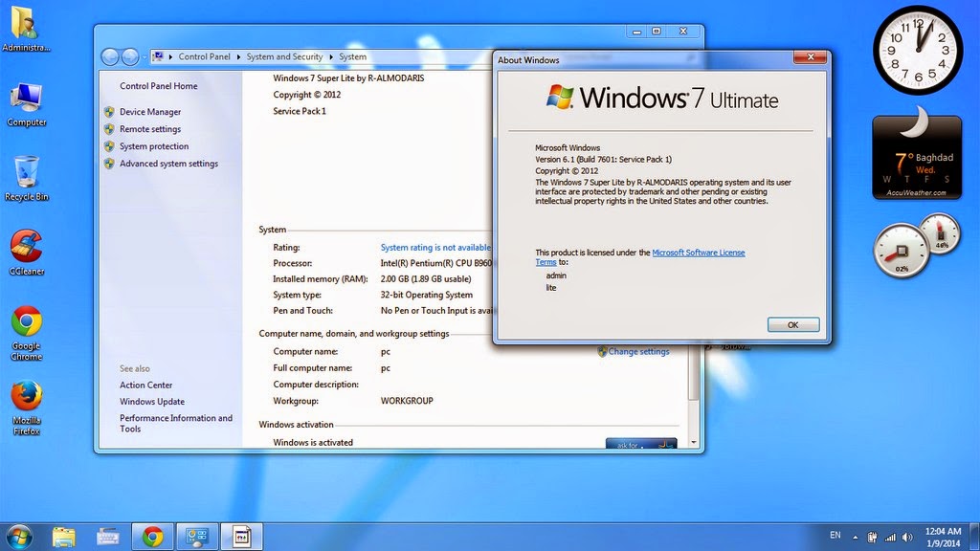The width and height of the screenshot is (980, 551).
Task: Click the shield icon beside Device Manager
Action: 109,112
